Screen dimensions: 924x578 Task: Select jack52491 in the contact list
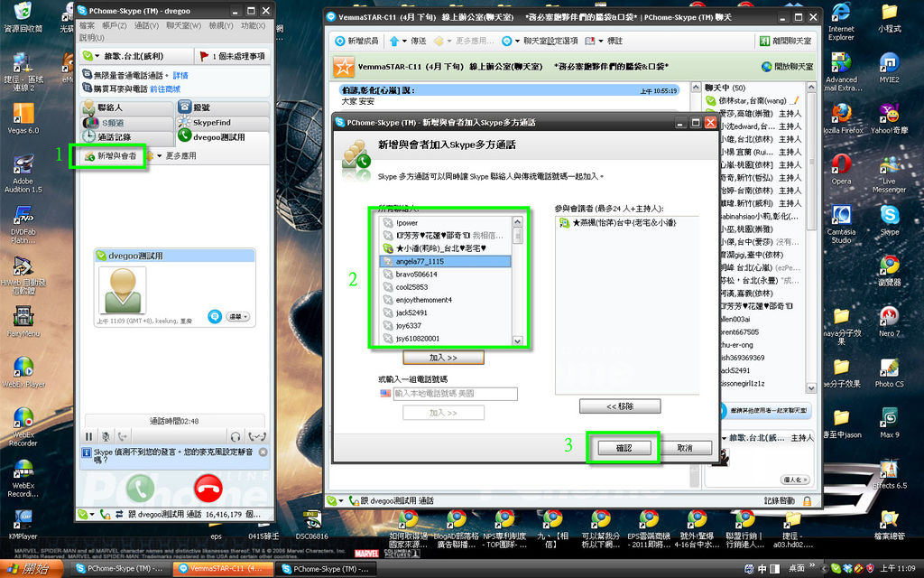pyautogui.click(x=446, y=312)
